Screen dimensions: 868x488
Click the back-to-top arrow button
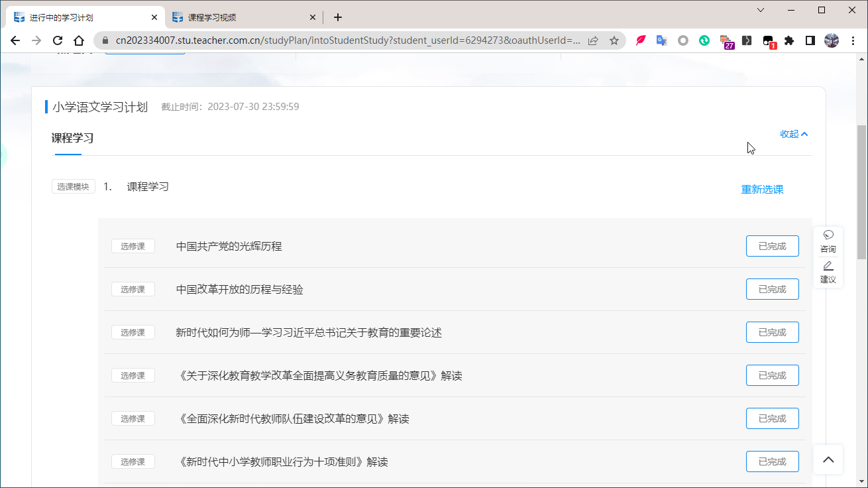coord(828,459)
